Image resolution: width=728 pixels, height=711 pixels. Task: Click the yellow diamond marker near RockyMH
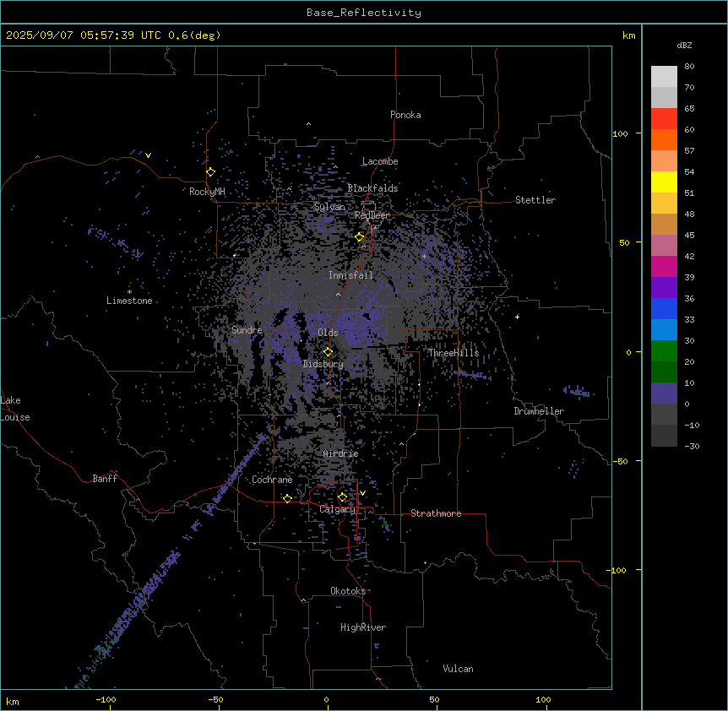click(210, 172)
